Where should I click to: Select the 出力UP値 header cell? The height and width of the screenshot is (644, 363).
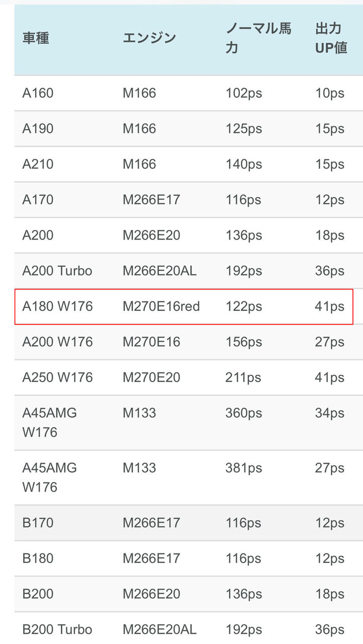tap(331, 38)
